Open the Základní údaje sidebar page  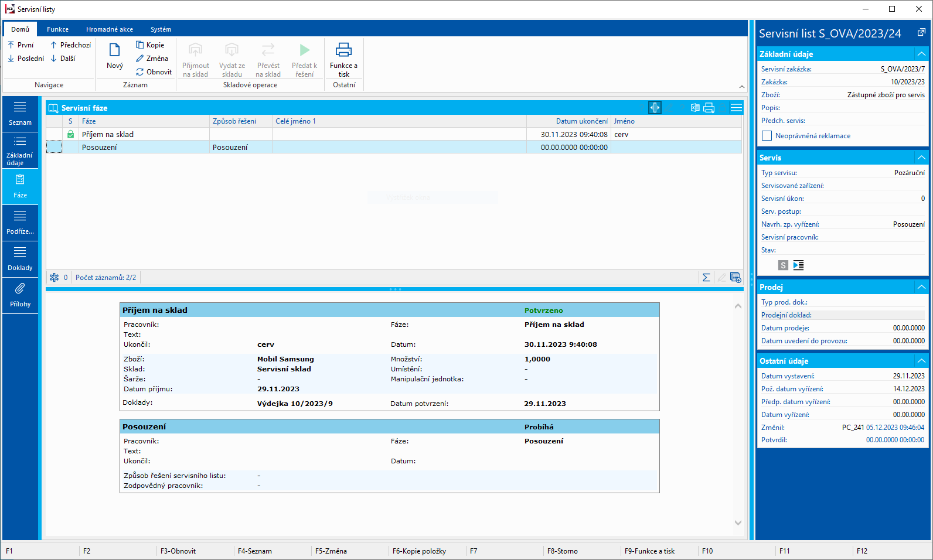20,150
